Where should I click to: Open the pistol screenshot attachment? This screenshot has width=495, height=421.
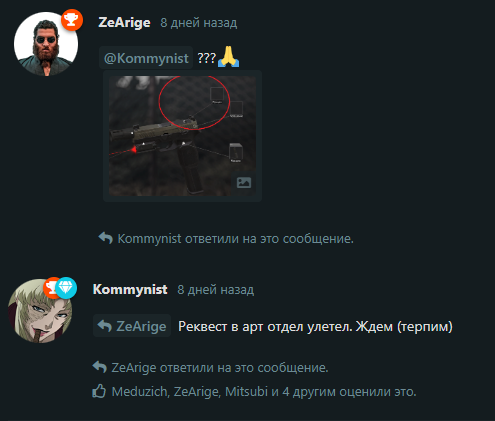[182, 136]
